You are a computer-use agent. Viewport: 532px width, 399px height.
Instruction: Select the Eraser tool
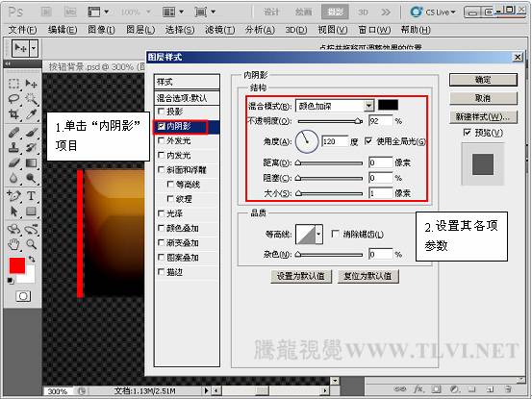pos(13,162)
